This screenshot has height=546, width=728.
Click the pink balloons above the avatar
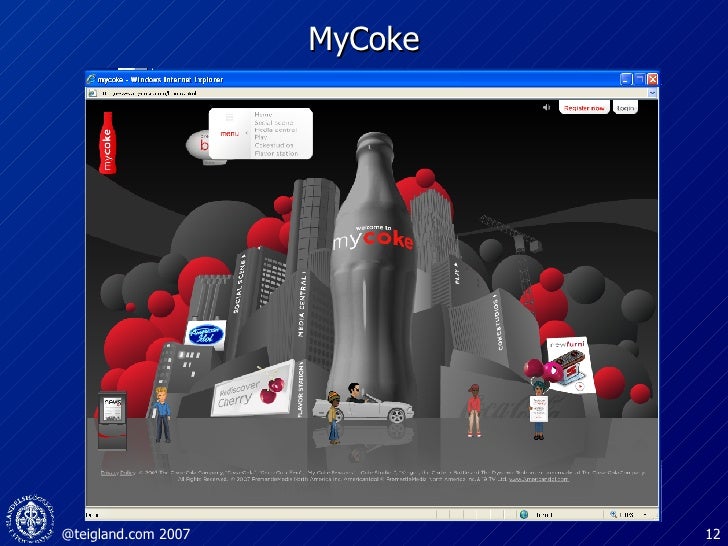coord(543,370)
